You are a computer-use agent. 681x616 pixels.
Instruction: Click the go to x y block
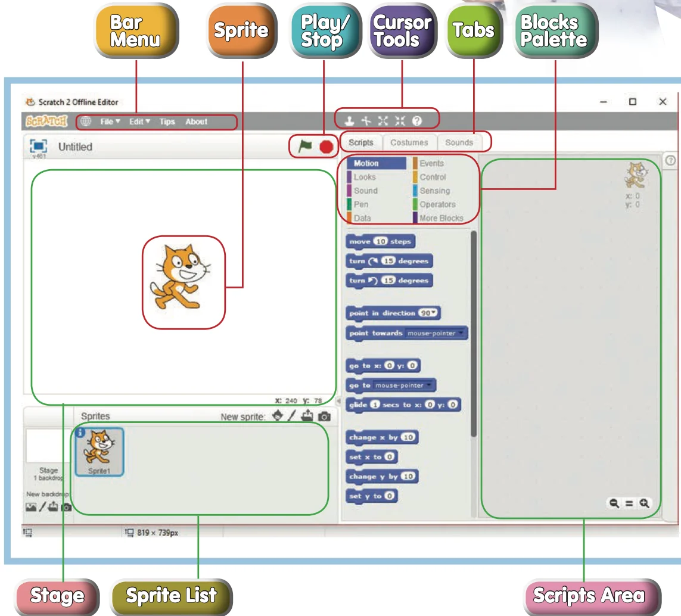383,366
